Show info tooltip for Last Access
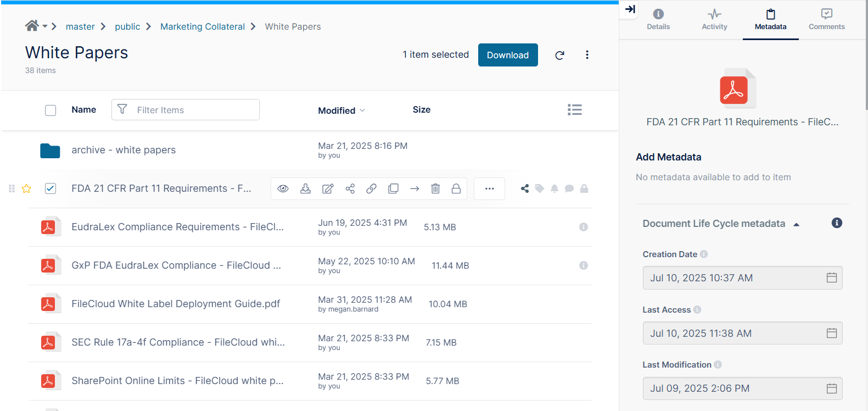The height and width of the screenshot is (411, 868). pos(697,309)
